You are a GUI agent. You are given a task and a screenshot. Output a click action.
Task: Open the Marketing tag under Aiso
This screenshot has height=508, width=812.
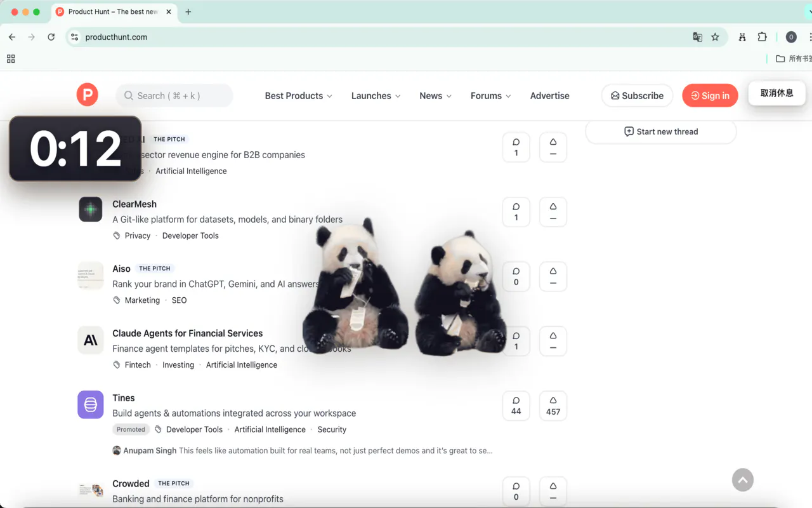[x=142, y=300]
